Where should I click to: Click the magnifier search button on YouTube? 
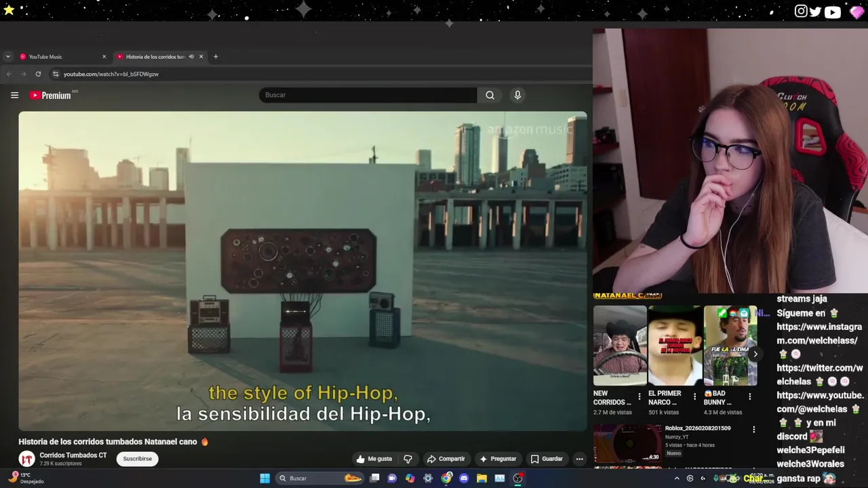click(x=490, y=95)
